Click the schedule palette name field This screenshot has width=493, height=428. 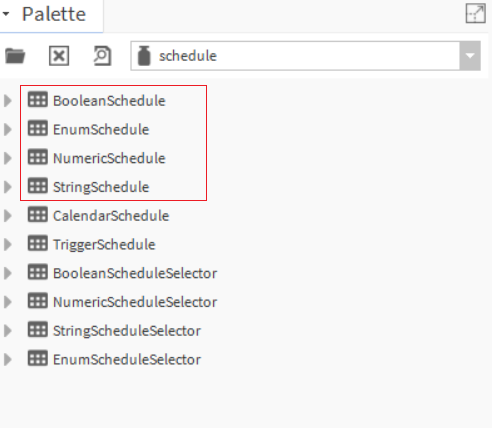(295, 56)
